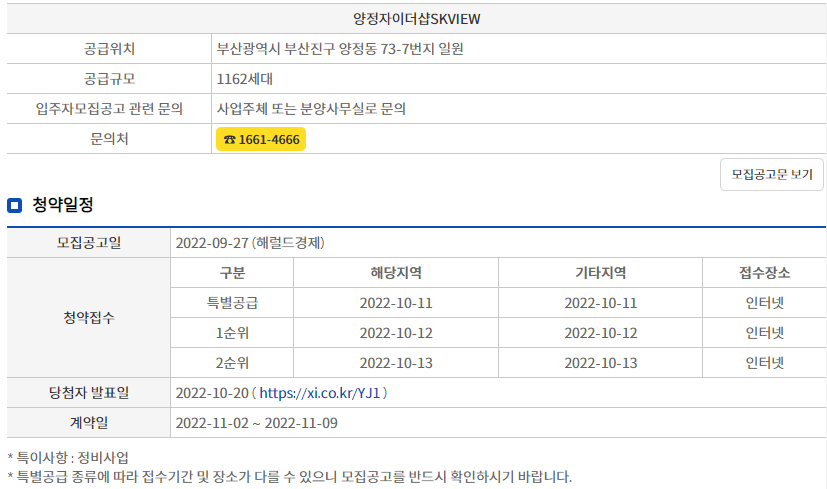
Task: Click the note 특이사항 : 정비사업
Action: click(68, 457)
